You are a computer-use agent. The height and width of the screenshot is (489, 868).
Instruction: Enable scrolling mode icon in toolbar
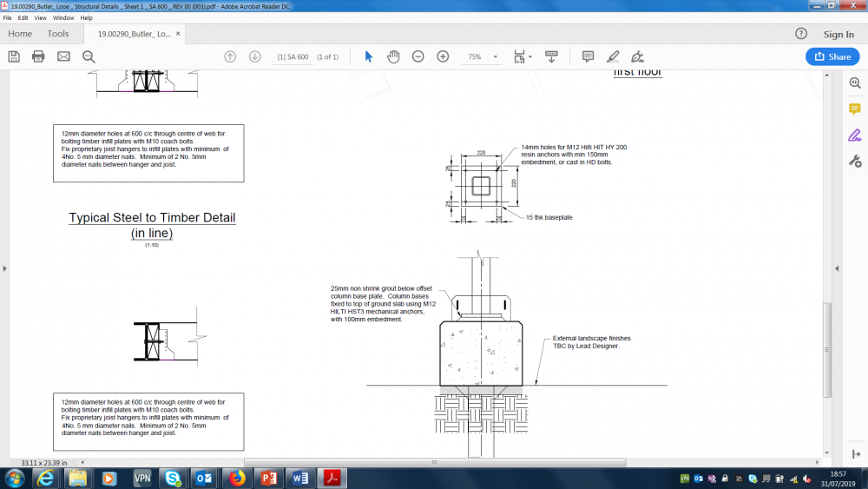(551, 56)
